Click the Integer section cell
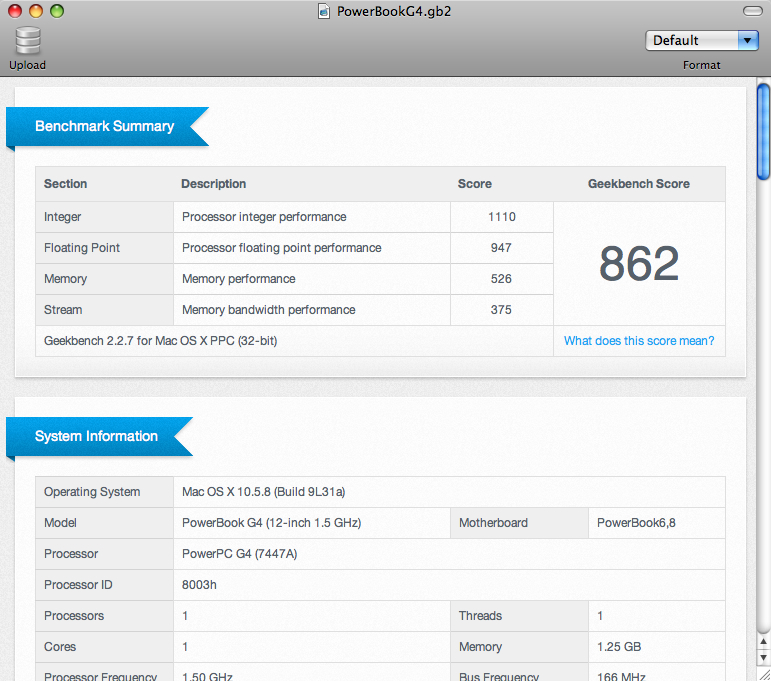 [104, 217]
